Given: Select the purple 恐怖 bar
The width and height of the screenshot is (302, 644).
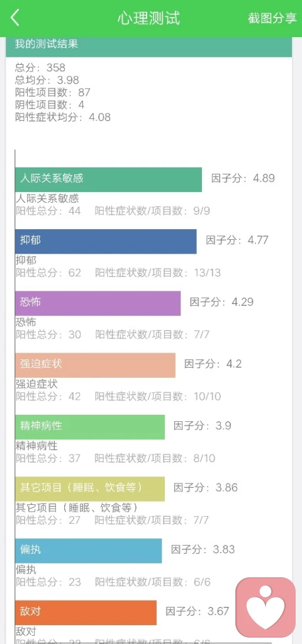Looking at the screenshot, I should tap(98, 303).
